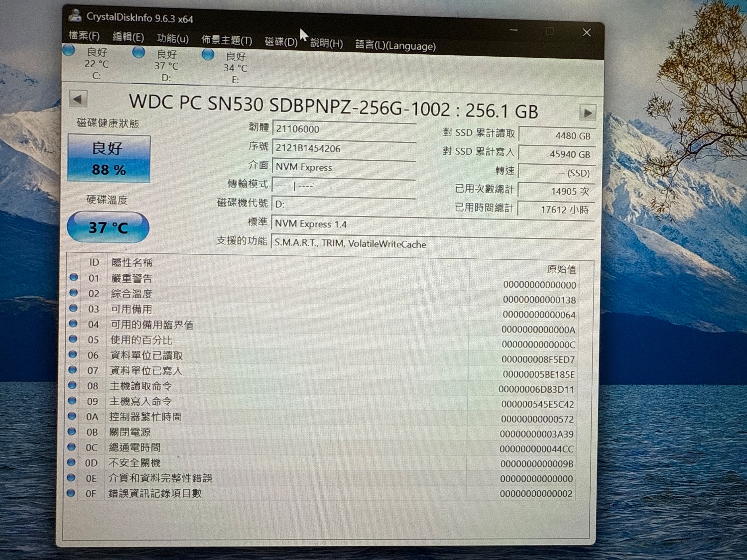Click raw value 000000000044CC

pyautogui.click(x=536, y=449)
